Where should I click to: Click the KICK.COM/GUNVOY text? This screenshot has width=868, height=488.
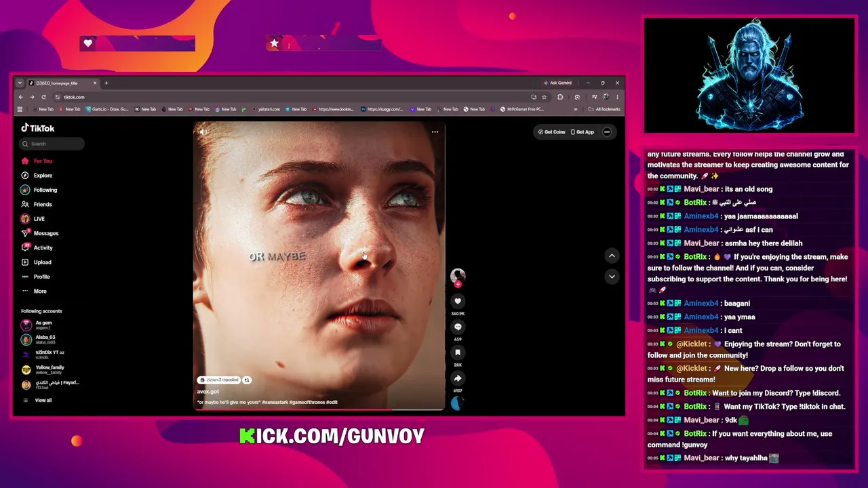pos(332,436)
